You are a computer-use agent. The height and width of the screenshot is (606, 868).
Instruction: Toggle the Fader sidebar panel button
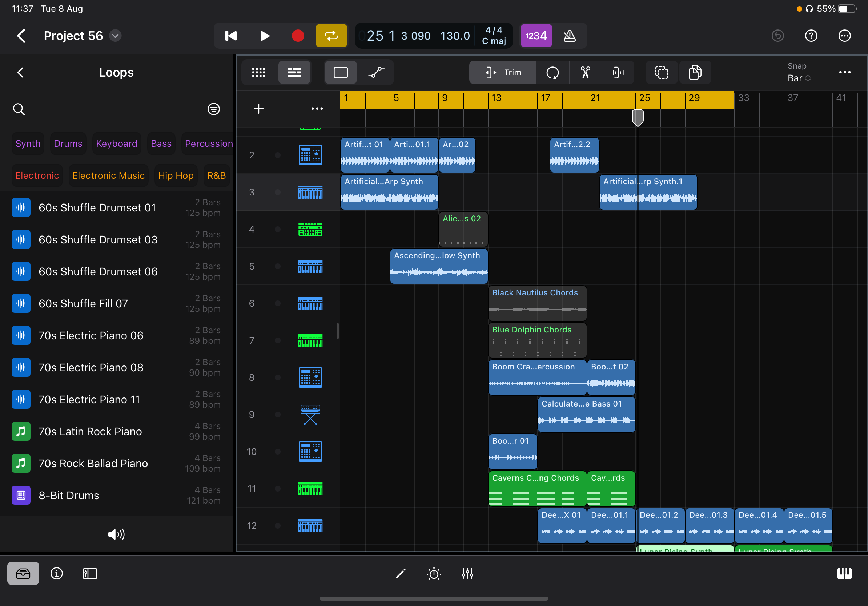pos(90,574)
